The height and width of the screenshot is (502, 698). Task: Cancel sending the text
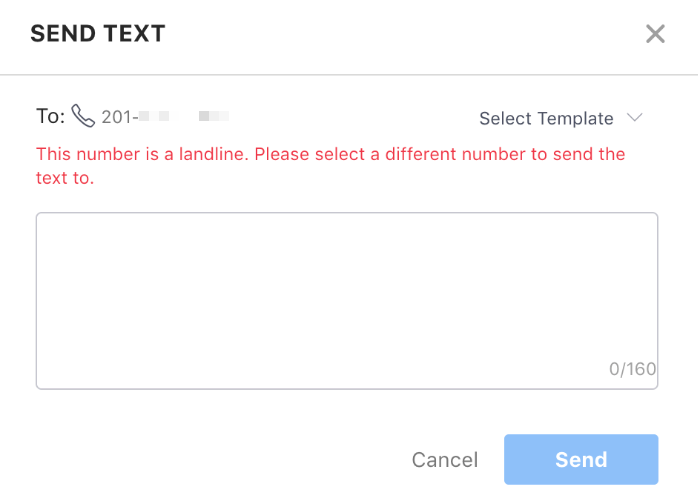tap(445, 460)
